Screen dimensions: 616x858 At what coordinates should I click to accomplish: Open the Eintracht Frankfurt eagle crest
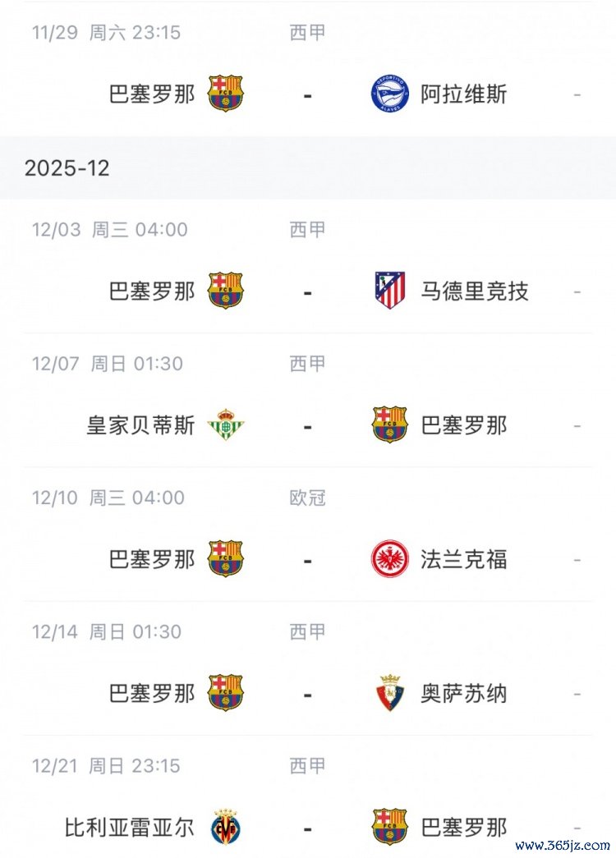[x=389, y=559]
